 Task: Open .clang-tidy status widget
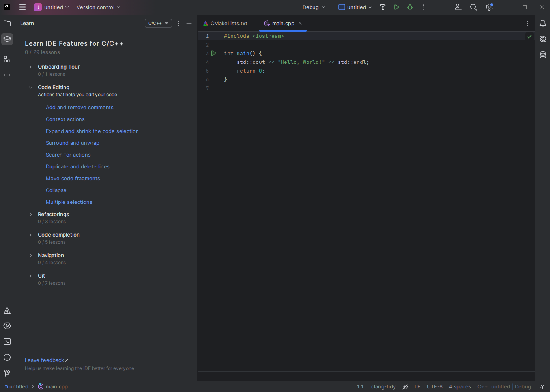click(x=383, y=387)
